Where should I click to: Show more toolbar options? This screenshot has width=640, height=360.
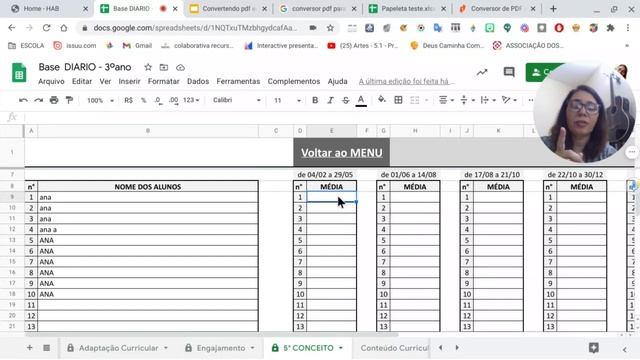pyautogui.click(x=531, y=100)
